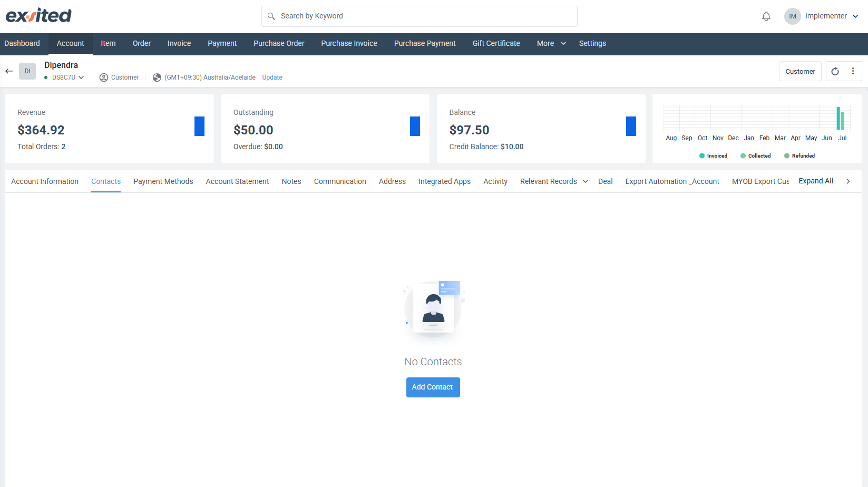Open the Item menu

(108, 44)
